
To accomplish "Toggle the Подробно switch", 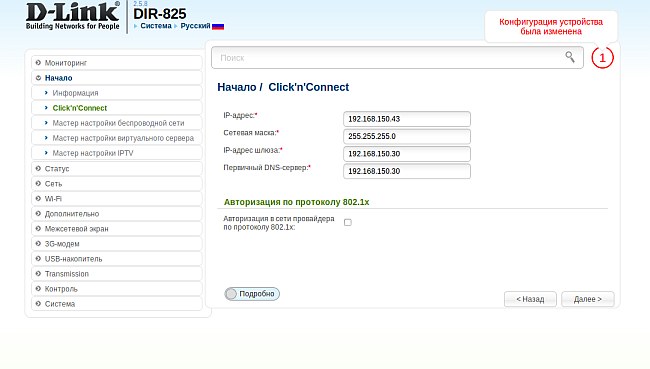I will tap(252, 294).
